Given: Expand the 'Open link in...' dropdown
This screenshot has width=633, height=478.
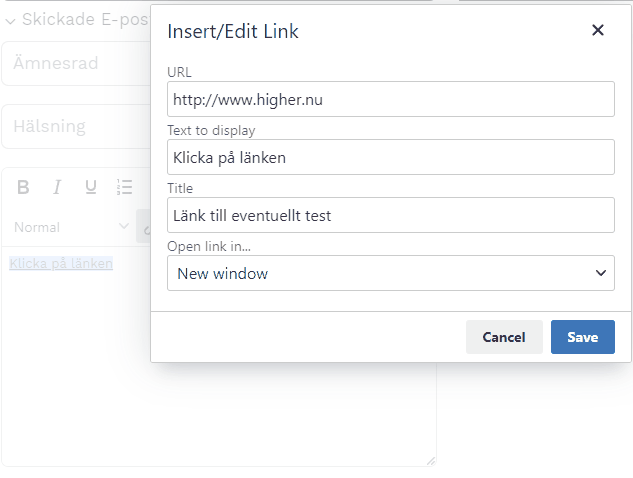Looking at the screenshot, I should pos(391,273).
